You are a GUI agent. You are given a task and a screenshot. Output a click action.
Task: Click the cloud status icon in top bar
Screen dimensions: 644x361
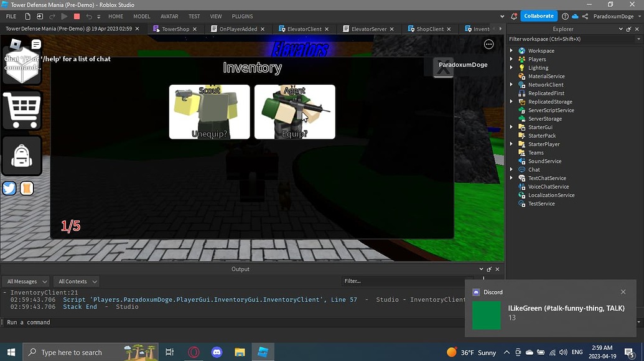click(575, 16)
